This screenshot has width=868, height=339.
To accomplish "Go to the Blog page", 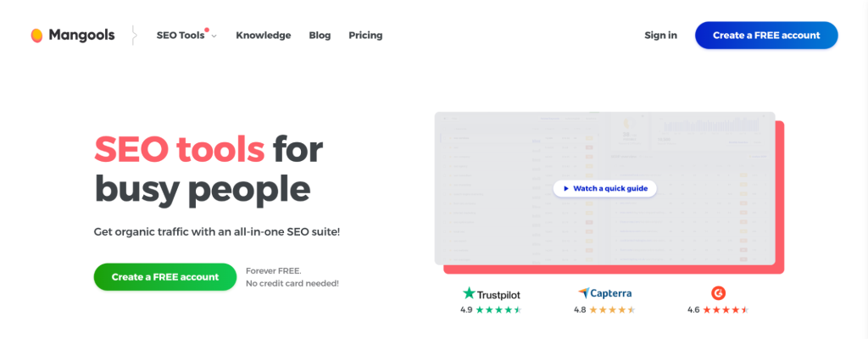I will coord(320,36).
